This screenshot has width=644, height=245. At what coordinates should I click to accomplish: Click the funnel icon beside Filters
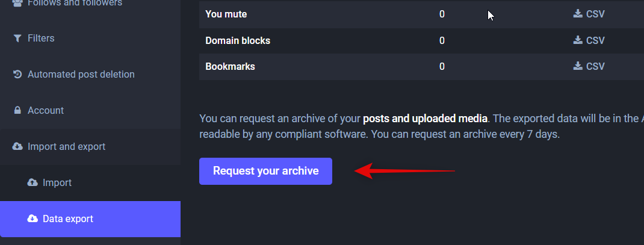17,39
